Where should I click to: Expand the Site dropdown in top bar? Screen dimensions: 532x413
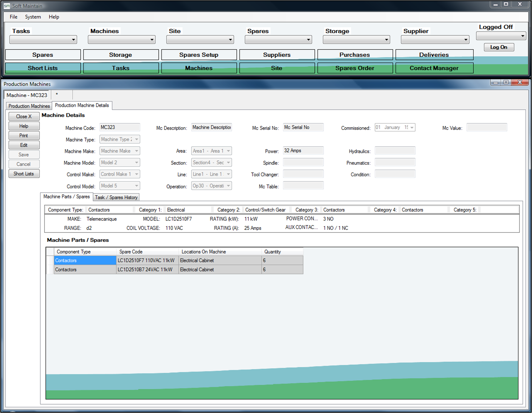coord(200,40)
